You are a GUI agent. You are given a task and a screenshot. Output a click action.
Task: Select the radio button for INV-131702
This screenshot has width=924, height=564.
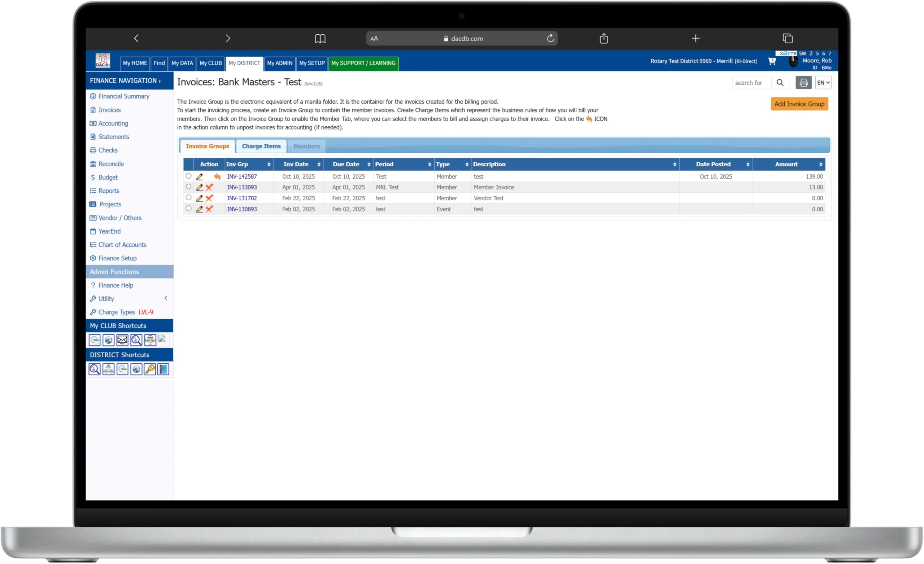click(188, 198)
